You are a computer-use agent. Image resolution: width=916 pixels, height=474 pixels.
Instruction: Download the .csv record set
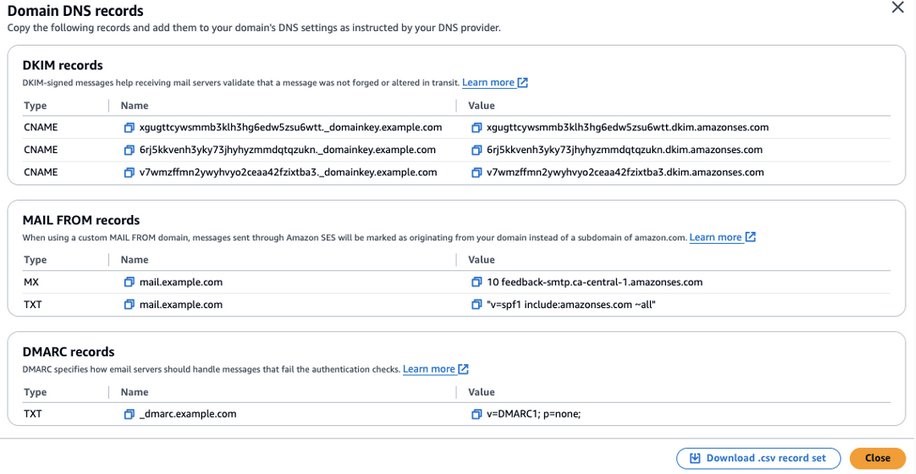tap(758, 458)
